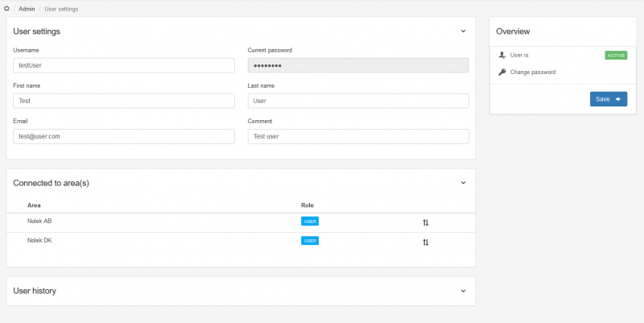Expand the User history panel chevron
This screenshot has width=644, height=323.
(x=464, y=291)
